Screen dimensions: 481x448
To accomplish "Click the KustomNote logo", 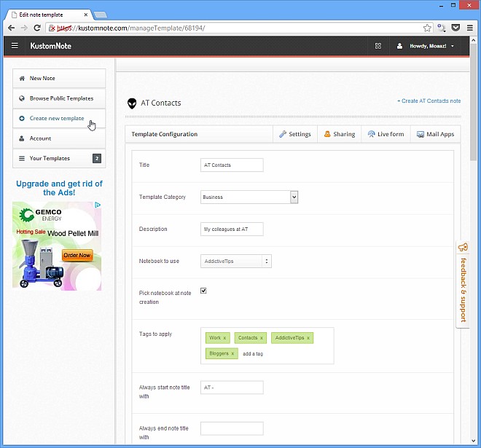I will pyautogui.click(x=50, y=46).
